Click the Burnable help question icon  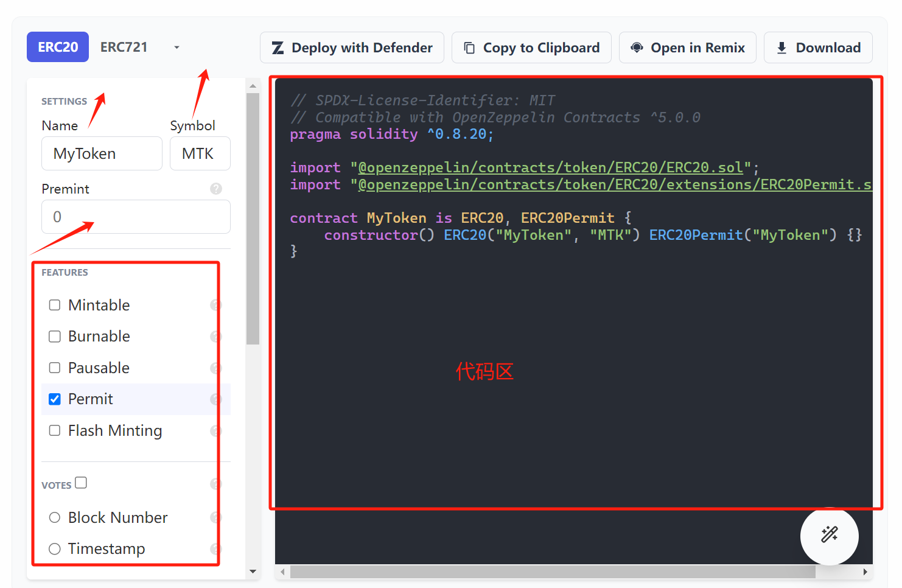click(215, 337)
